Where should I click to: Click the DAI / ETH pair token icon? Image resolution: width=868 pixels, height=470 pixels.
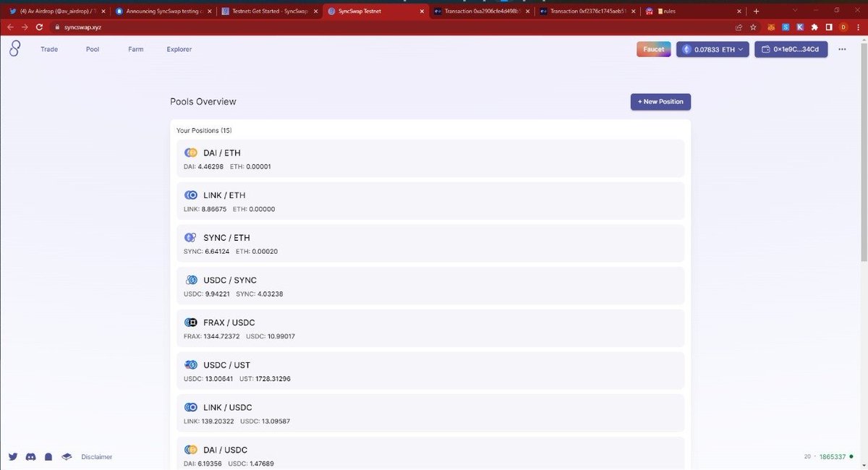[x=191, y=153]
